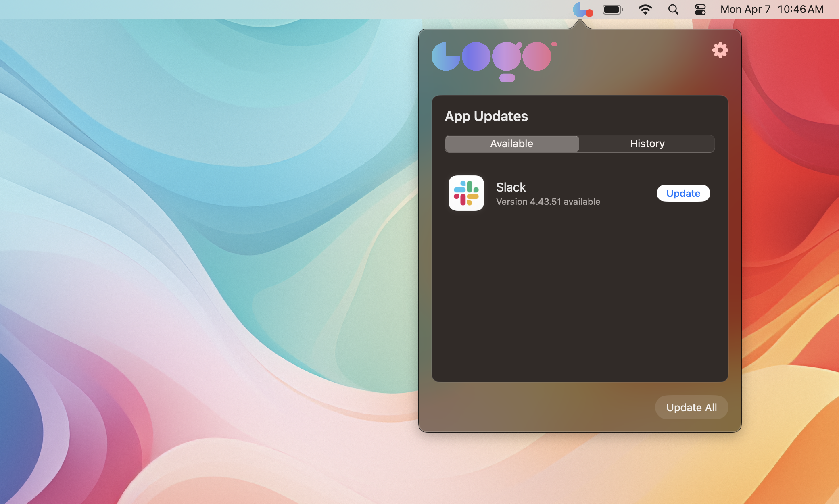Select the Available tab

(x=511, y=144)
